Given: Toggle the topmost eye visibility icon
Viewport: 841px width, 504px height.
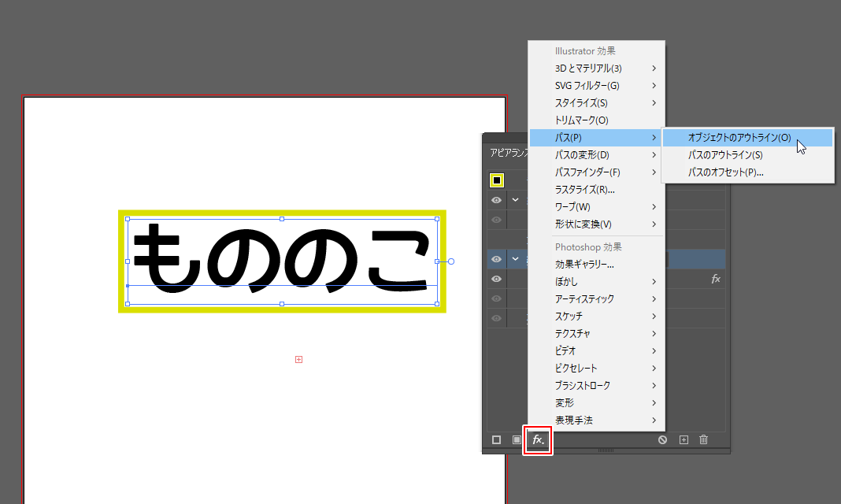Looking at the screenshot, I should [497, 201].
